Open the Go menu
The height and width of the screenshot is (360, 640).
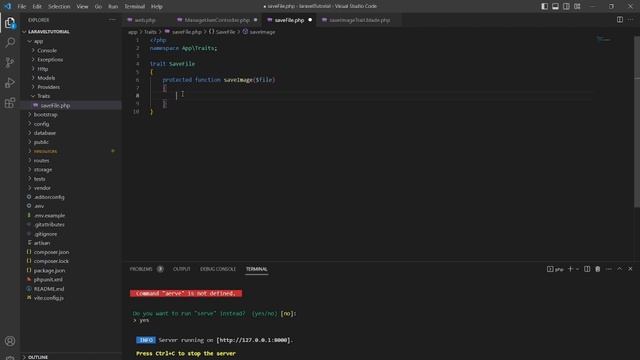point(98,7)
